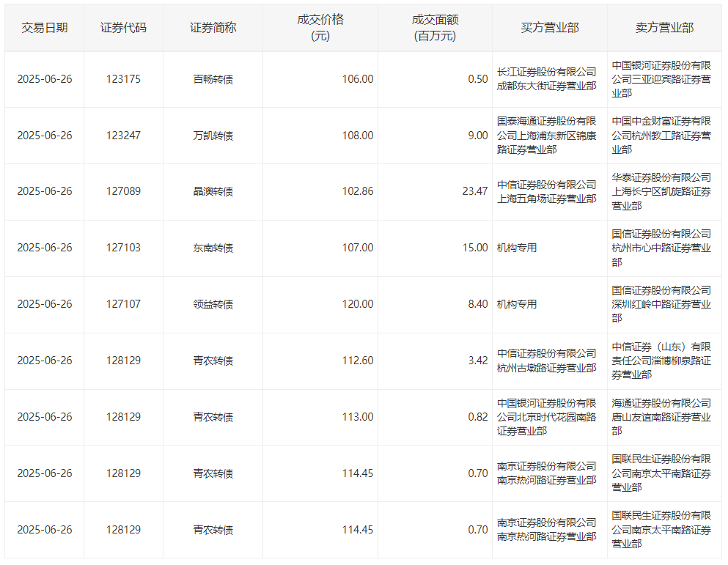
Task: Click the 成交面额(百万元) column header
Action: pos(434,28)
